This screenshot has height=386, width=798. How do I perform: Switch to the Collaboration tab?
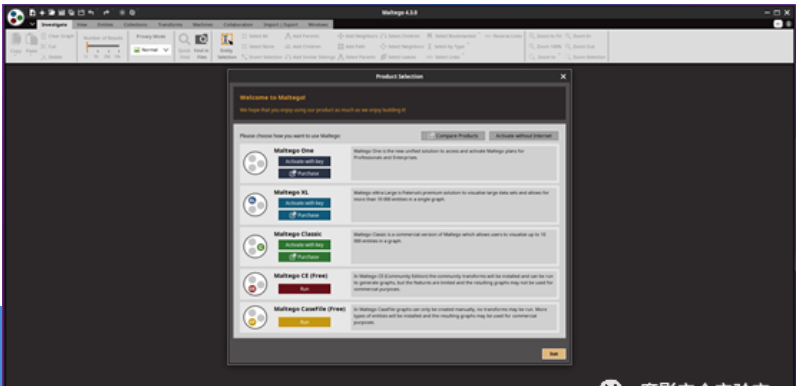(238, 24)
